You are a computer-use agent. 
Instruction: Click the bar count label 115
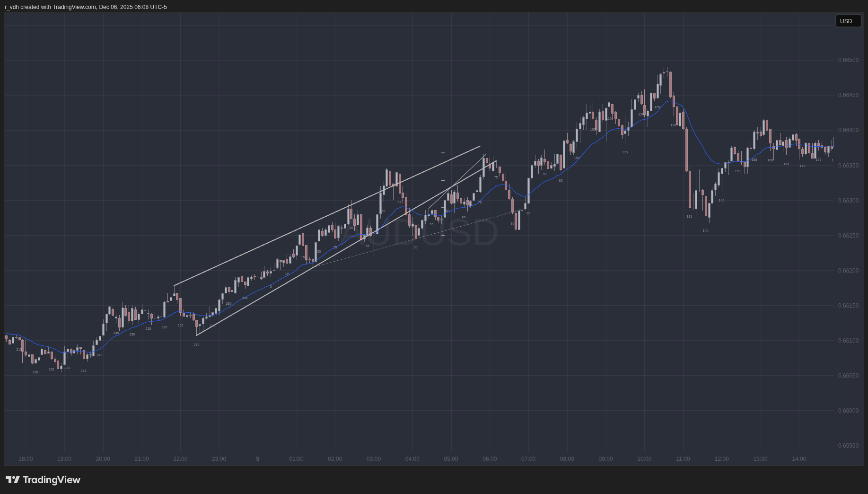tap(625, 152)
